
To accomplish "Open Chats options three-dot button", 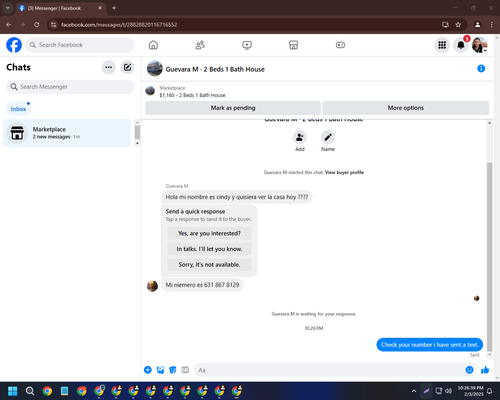I will [x=109, y=67].
